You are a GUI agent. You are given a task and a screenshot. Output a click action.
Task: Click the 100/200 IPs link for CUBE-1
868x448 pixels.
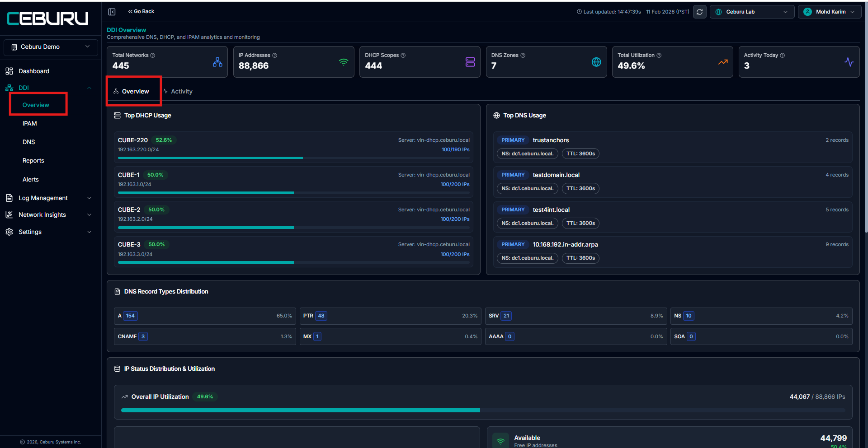coord(455,185)
